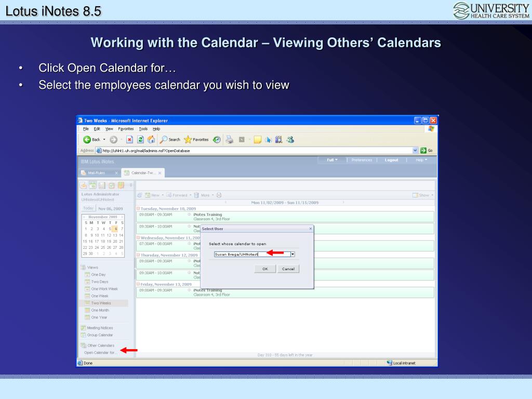The image size is (532, 399).
Task: Open the File menu
Action: (86, 129)
